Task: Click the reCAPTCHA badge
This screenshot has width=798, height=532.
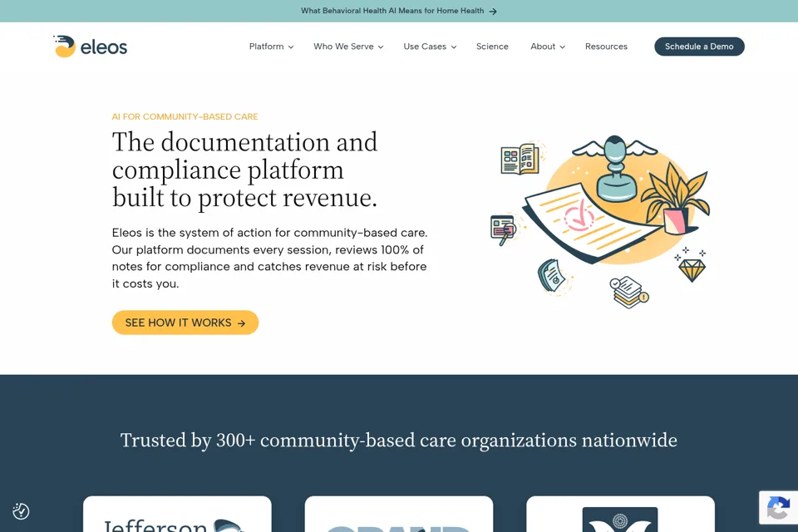Action: pos(778,508)
